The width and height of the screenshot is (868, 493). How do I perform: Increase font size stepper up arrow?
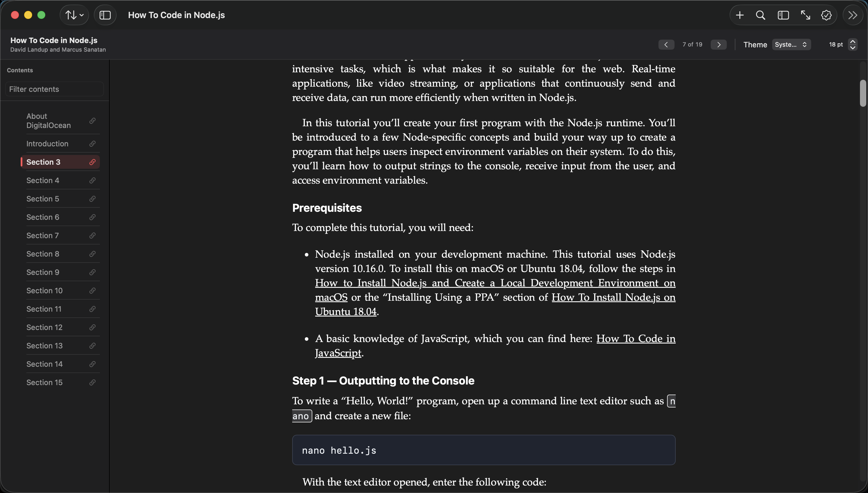point(853,42)
